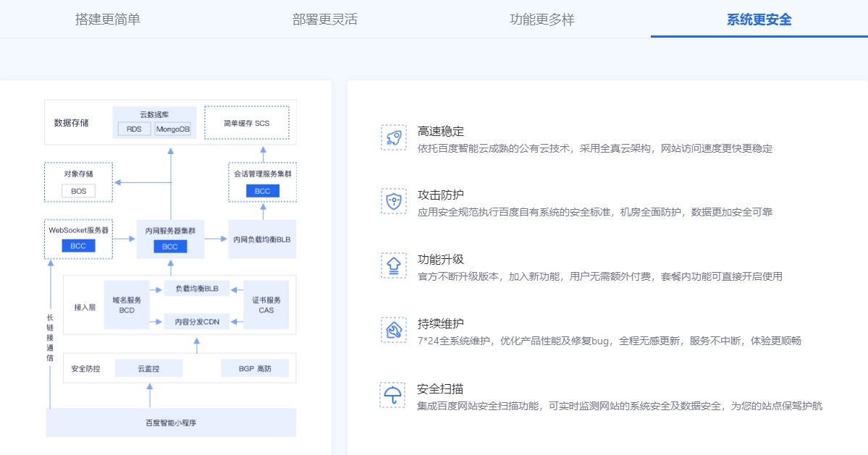Select the 功能更多样 tab
Viewport: 868px width, 455px height.
542,20
